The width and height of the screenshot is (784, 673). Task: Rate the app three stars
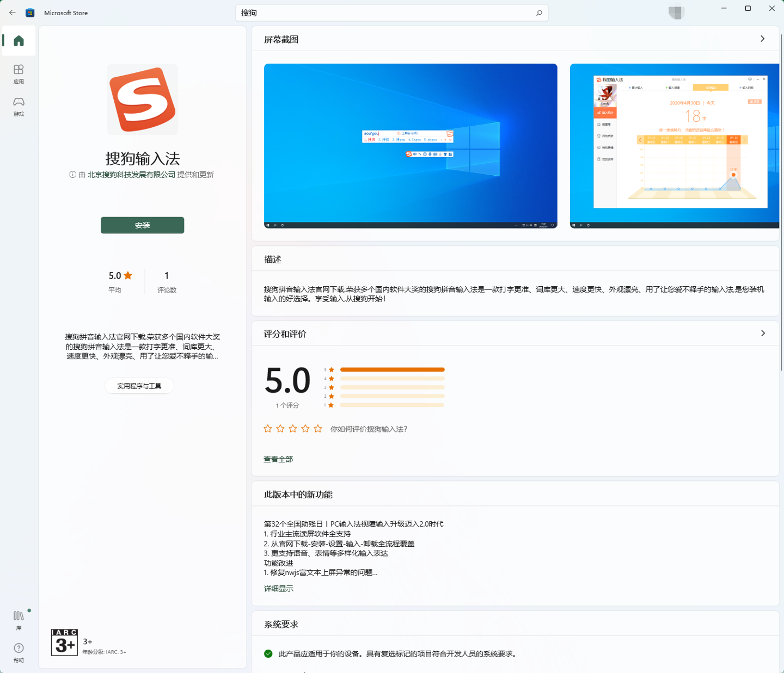[293, 429]
